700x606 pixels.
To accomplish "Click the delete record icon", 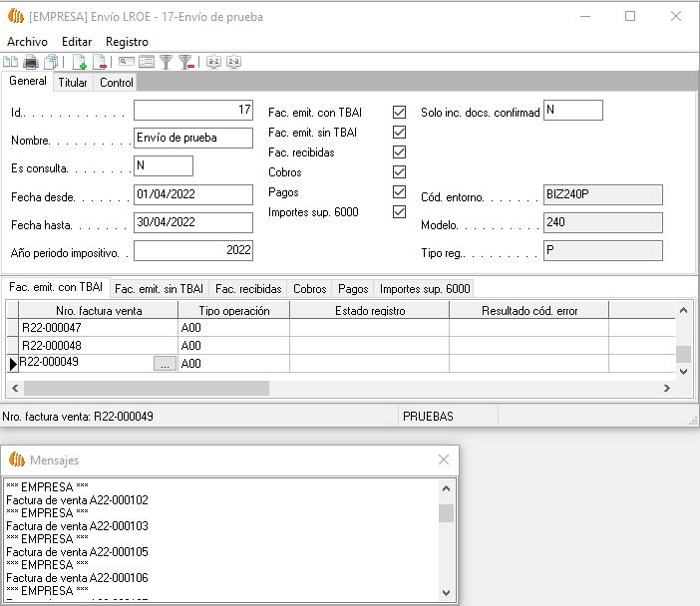I will [x=100, y=62].
